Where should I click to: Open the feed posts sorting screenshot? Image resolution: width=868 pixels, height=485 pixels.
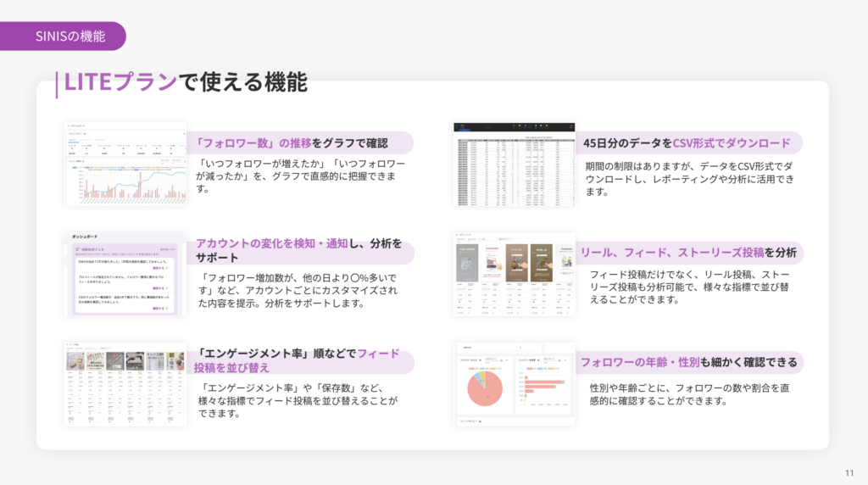(x=125, y=384)
